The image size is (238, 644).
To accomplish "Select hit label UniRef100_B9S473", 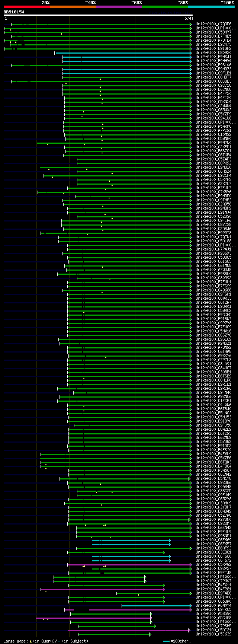I will click(x=213, y=44).
